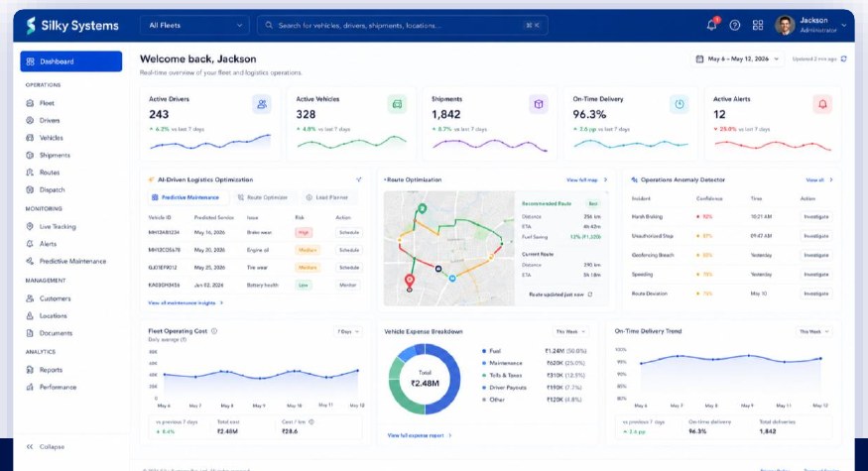Open Routes in the sidebar
This screenshot has width=868, height=471.
coord(50,173)
